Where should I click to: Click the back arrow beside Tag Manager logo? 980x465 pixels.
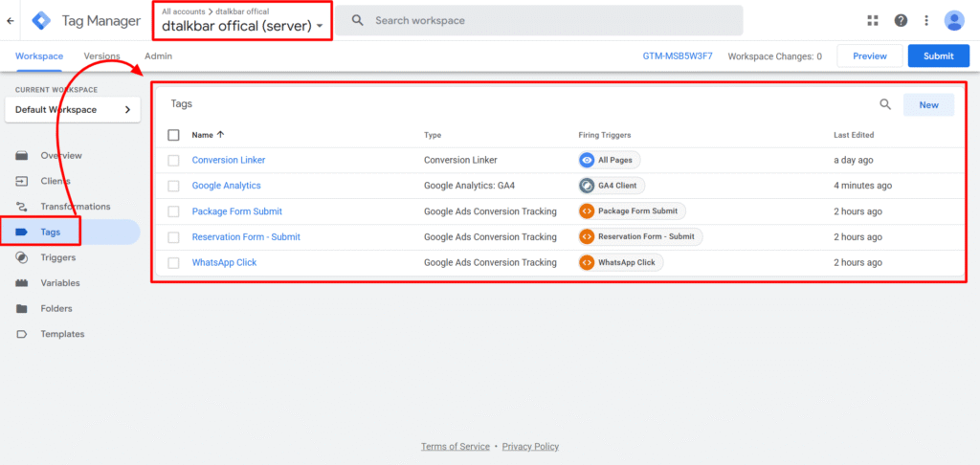point(10,20)
